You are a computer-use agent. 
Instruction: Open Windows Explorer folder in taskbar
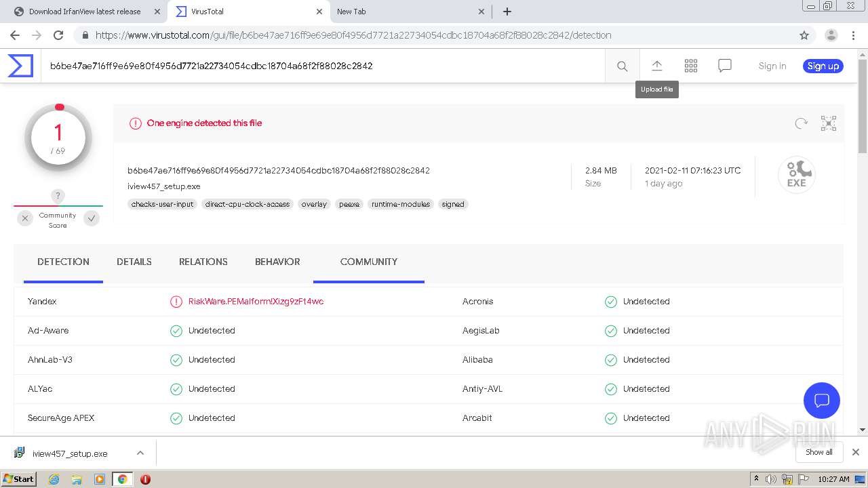coord(77,479)
